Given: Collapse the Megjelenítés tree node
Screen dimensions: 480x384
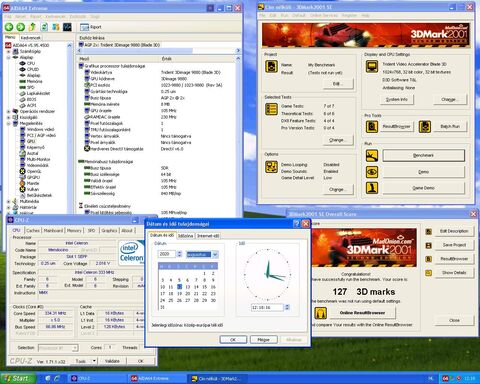Looking at the screenshot, I should [9, 123].
